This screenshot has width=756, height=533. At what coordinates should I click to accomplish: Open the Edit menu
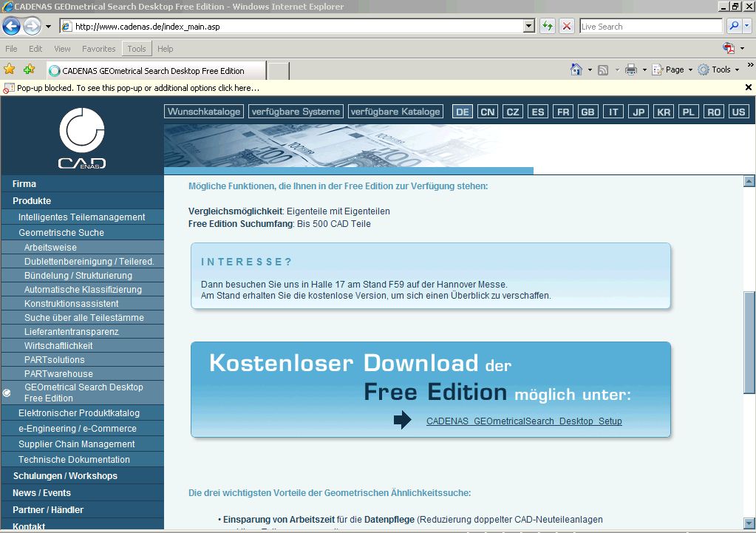tap(35, 49)
